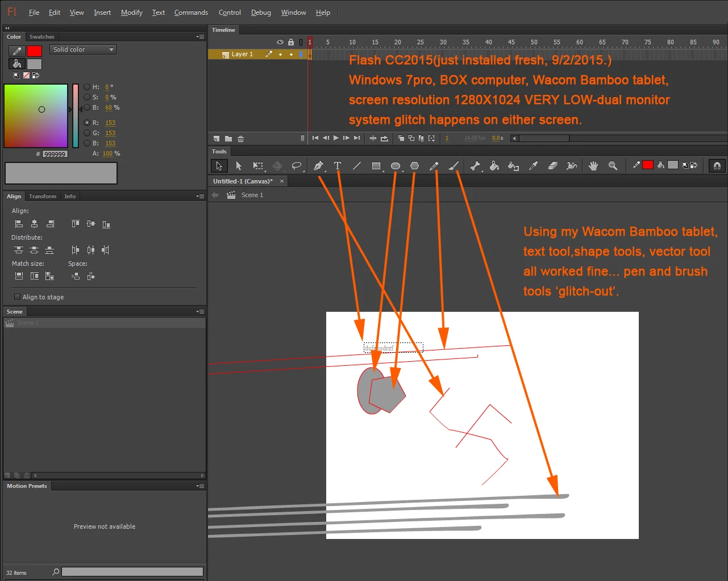Image resolution: width=728 pixels, height=581 pixels.
Task: Click the Motion Presets search field
Action: 132,572
